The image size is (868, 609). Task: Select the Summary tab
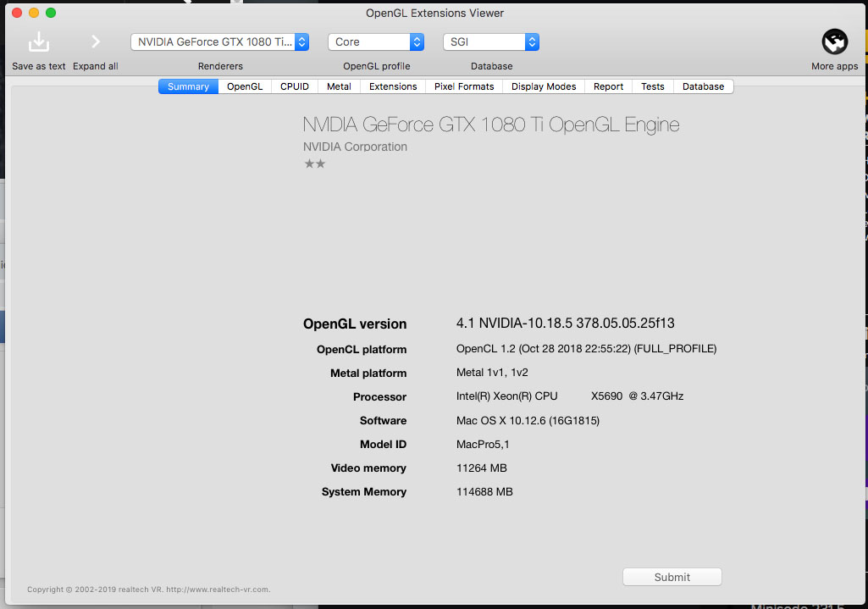[x=188, y=86]
